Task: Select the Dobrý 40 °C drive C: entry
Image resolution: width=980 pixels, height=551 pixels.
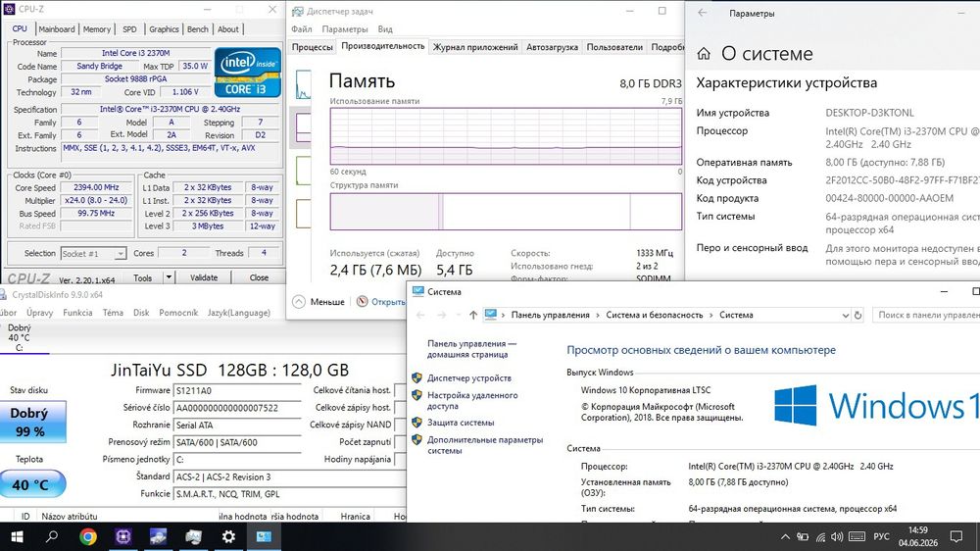Action: pyautogui.click(x=20, y=337)
